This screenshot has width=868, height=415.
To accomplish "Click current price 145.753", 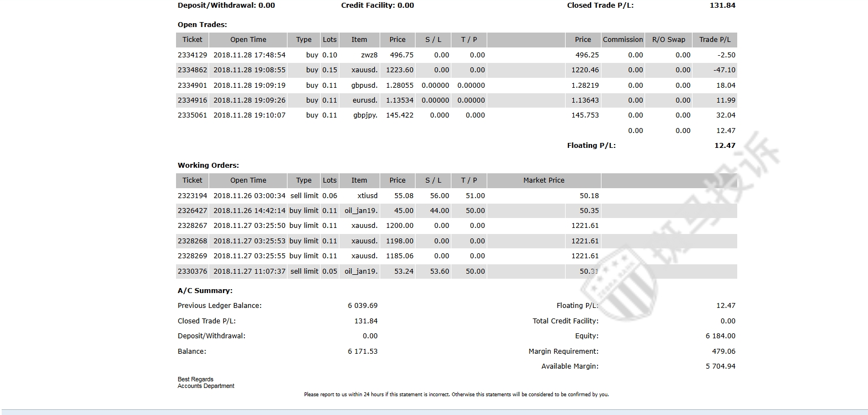I will 585,115.
